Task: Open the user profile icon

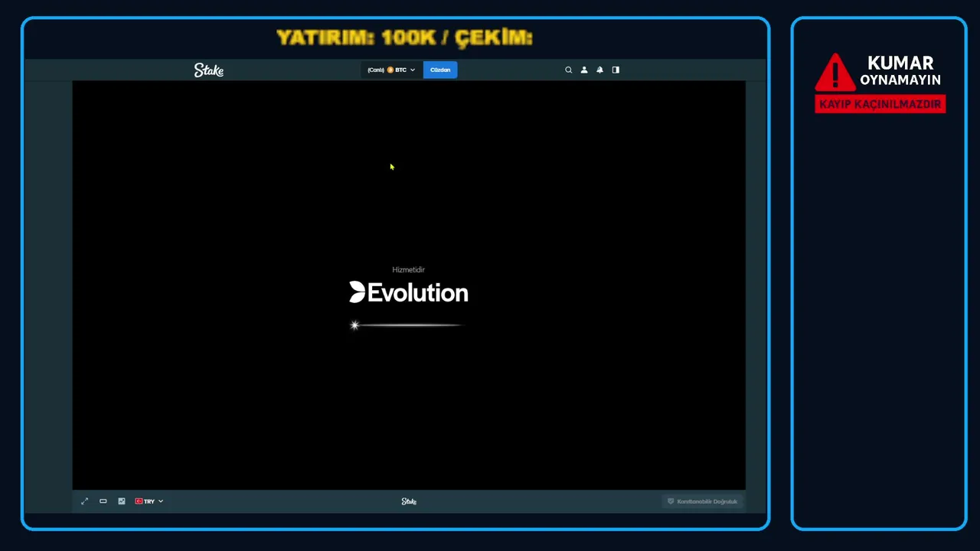Action: point(584,70)
